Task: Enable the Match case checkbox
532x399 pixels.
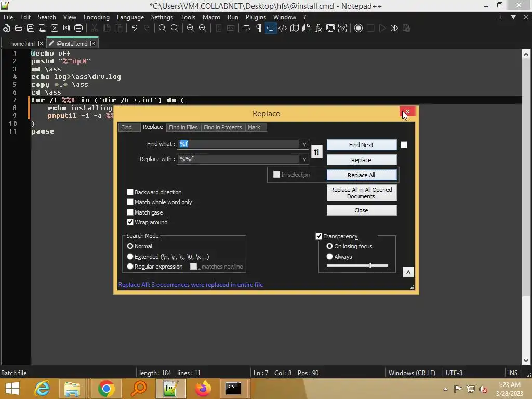Action: [130, 212]
